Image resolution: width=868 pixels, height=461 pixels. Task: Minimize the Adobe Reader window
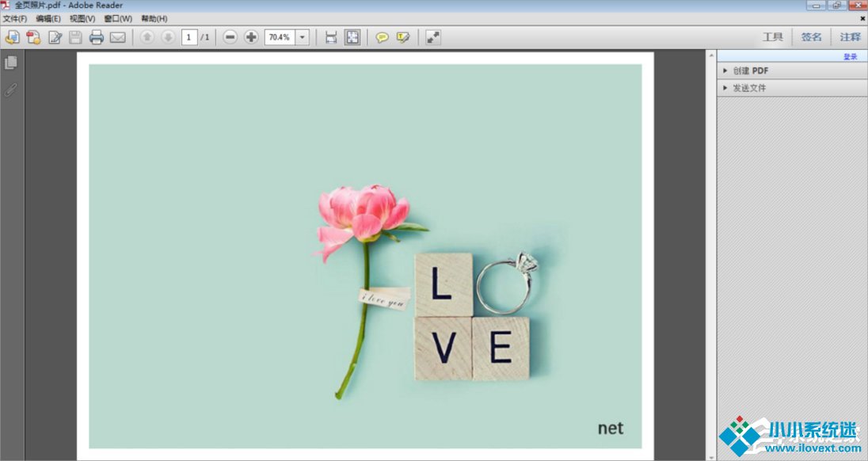[816, 6]
